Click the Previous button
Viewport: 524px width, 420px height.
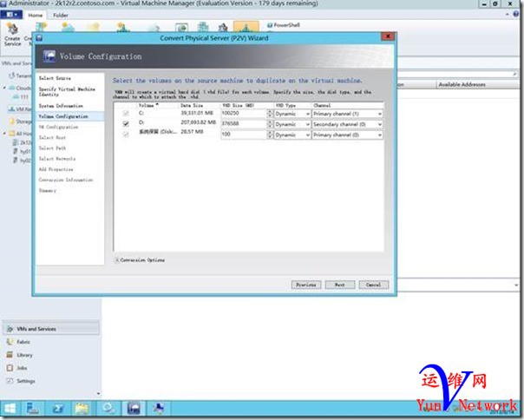click(305, 285)
